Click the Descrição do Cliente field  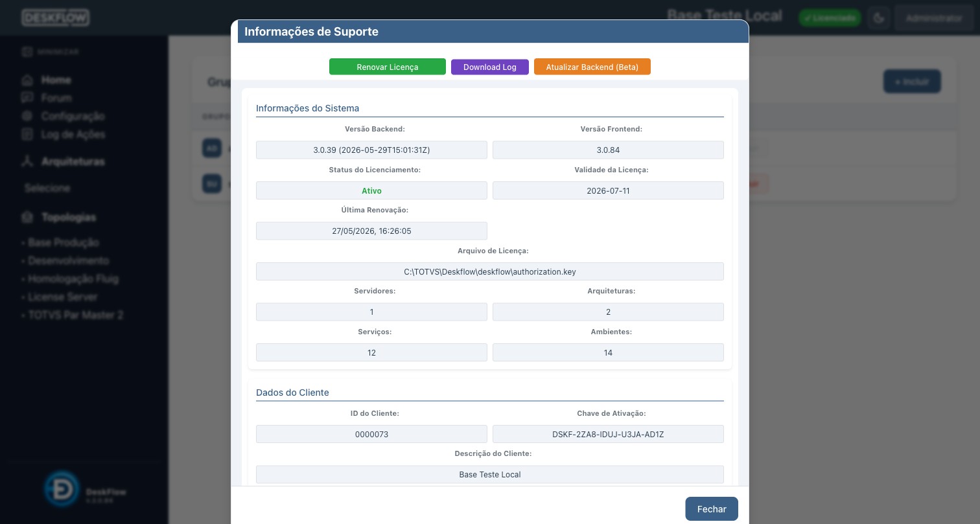(490, 475)
